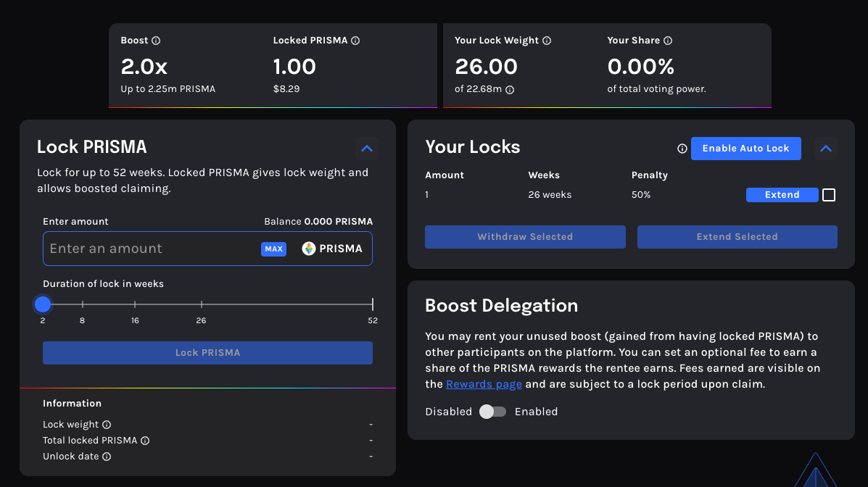Viewport: 868px width, 487px height.
Task: Collapse the Your Locks panel chevron
Action: [x=826, y=149]
